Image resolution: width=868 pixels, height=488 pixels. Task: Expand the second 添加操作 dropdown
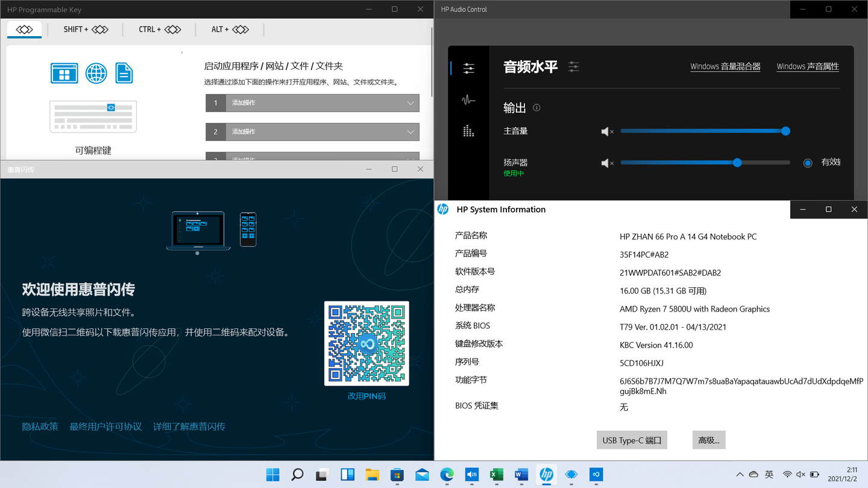pyautogui.click(x=312, y=132)
